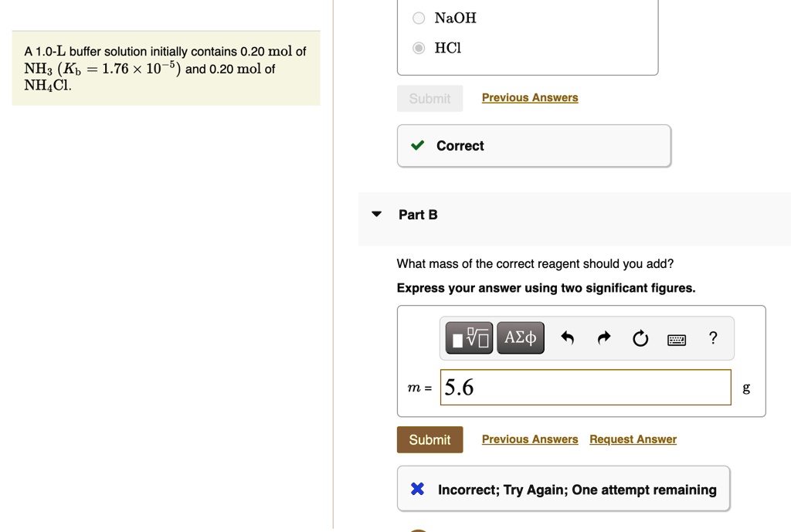The image size is (791, 532).
Task: Reset the answer with circular arrow
Action: pyautogui.click(x=640, y=338)
